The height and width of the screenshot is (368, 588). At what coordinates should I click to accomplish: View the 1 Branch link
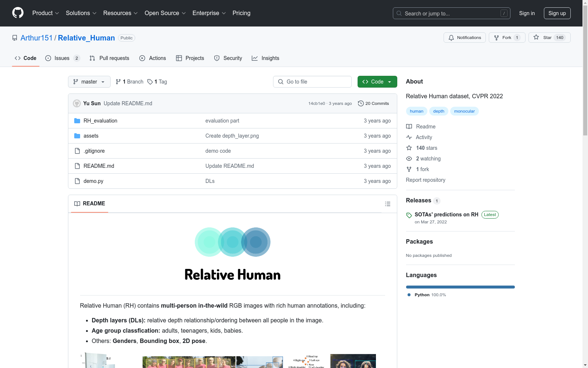point(129,82)
